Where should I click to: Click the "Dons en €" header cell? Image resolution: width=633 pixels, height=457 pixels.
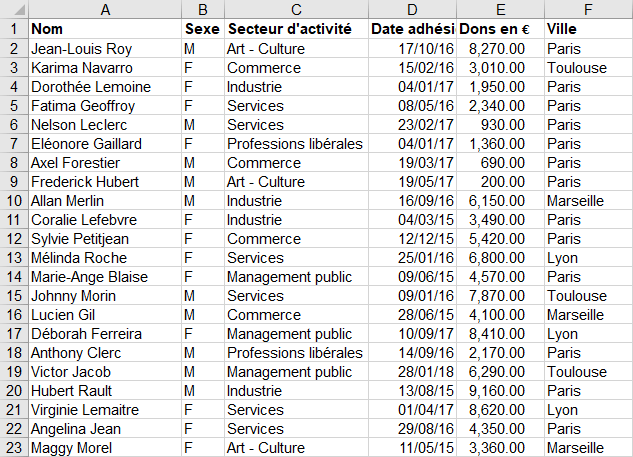[500, 29]
